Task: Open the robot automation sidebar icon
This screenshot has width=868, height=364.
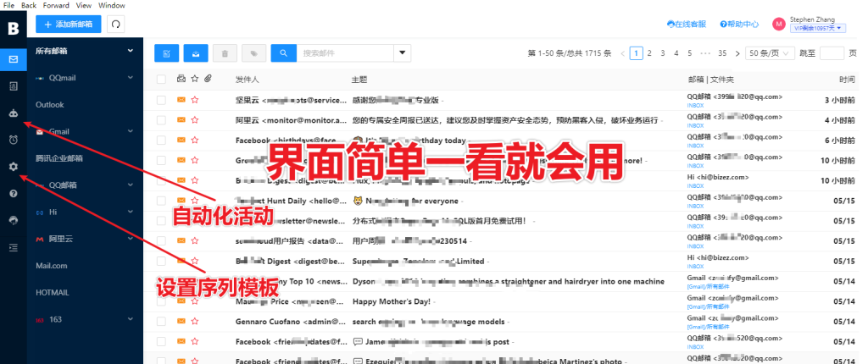Action: point(14,113)
